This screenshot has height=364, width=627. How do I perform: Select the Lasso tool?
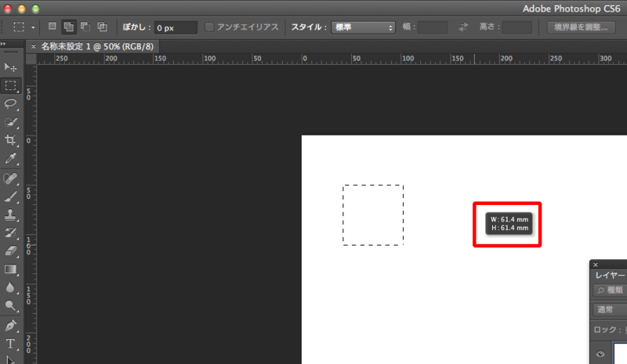point(10,104)
